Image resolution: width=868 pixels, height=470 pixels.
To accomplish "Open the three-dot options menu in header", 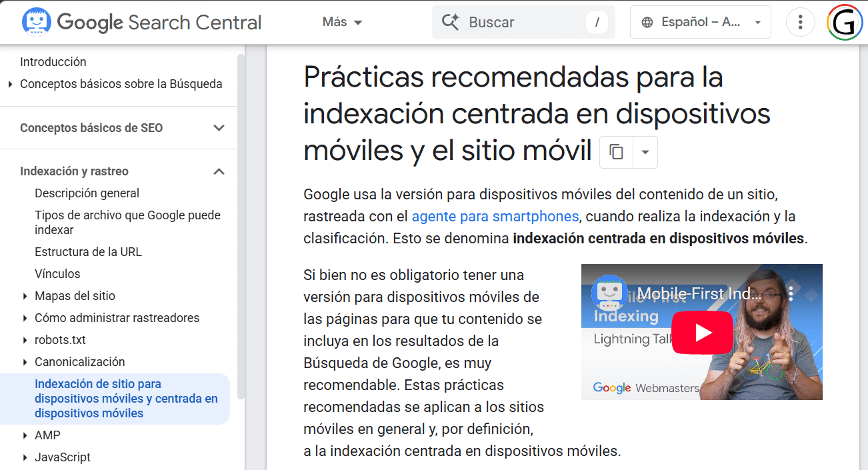I will 800,23.
